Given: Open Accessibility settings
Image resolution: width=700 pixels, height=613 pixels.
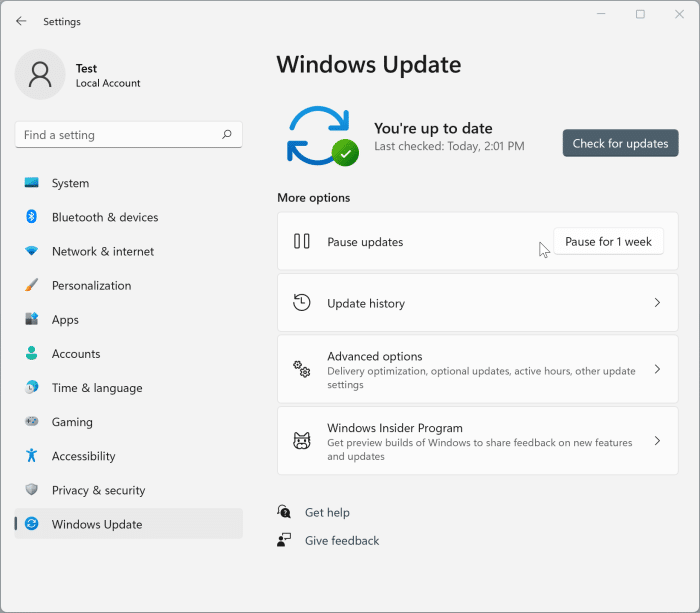Looking at the screenshot, I should coord(129,456).
